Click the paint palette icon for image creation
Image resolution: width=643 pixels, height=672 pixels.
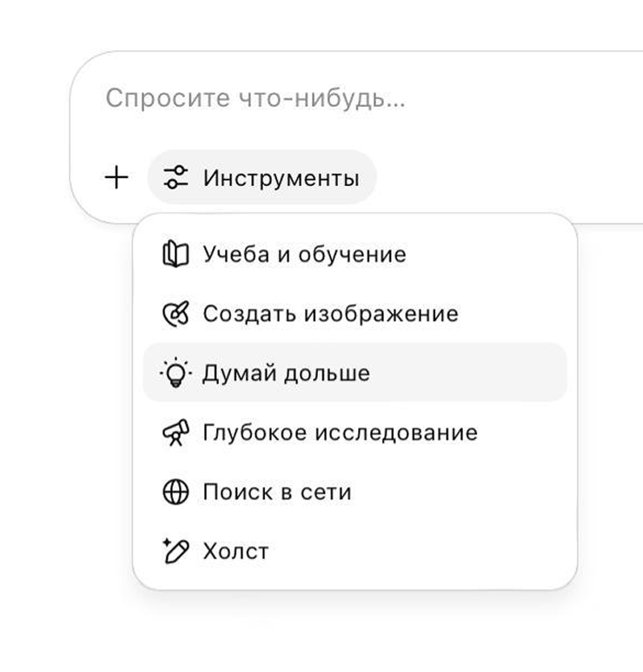[x=176, y=314]
